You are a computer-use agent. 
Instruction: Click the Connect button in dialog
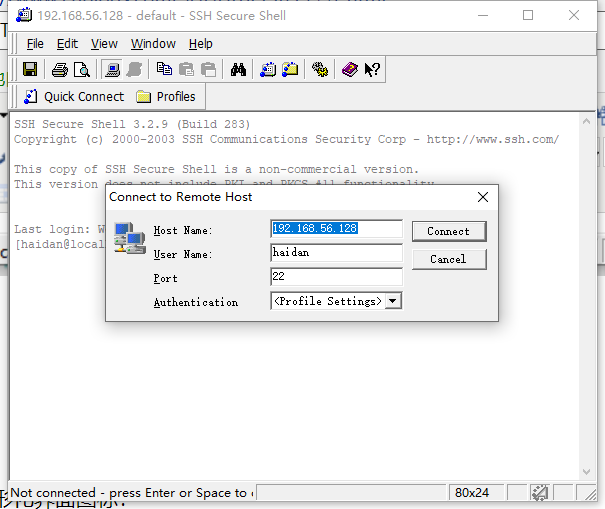tap(449, 231)
